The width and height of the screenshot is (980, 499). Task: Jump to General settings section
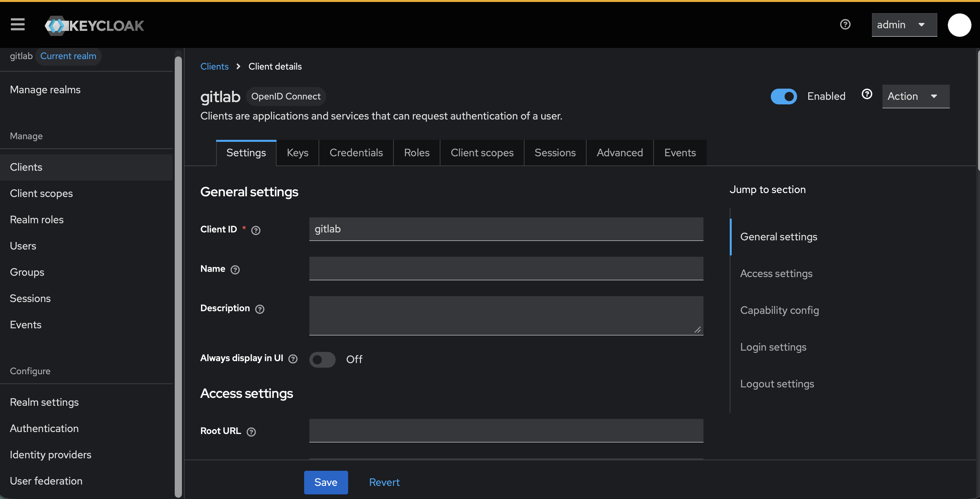click(778, 237)
